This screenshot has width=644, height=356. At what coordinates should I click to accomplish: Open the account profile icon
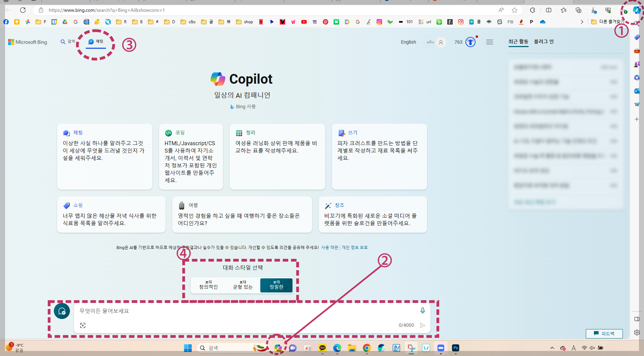tap(441, 42)
